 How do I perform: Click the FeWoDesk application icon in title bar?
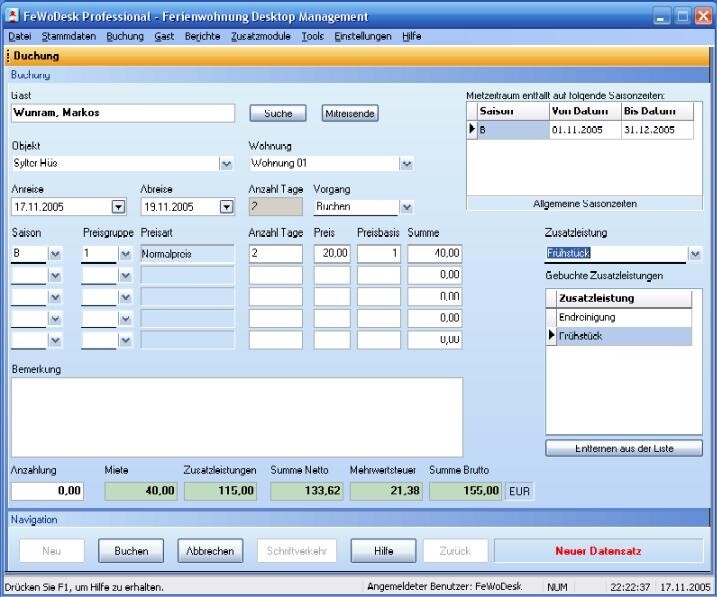pos(13,16)
